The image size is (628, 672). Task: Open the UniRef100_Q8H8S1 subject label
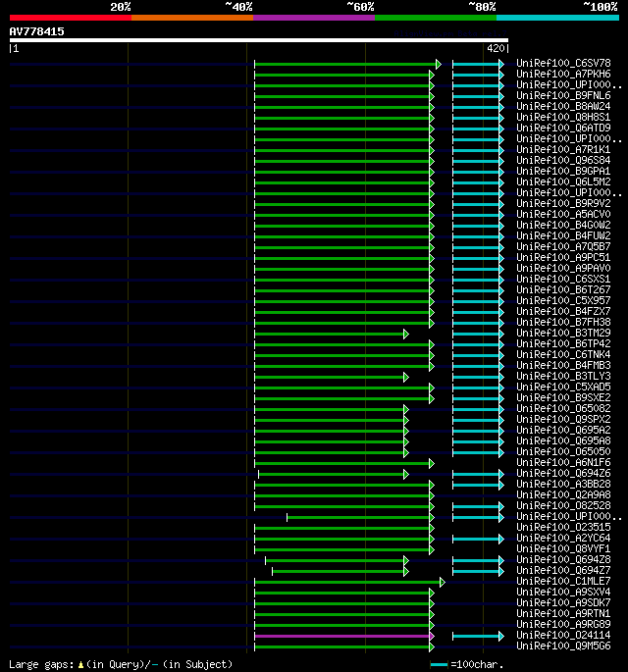coord(563,118)
